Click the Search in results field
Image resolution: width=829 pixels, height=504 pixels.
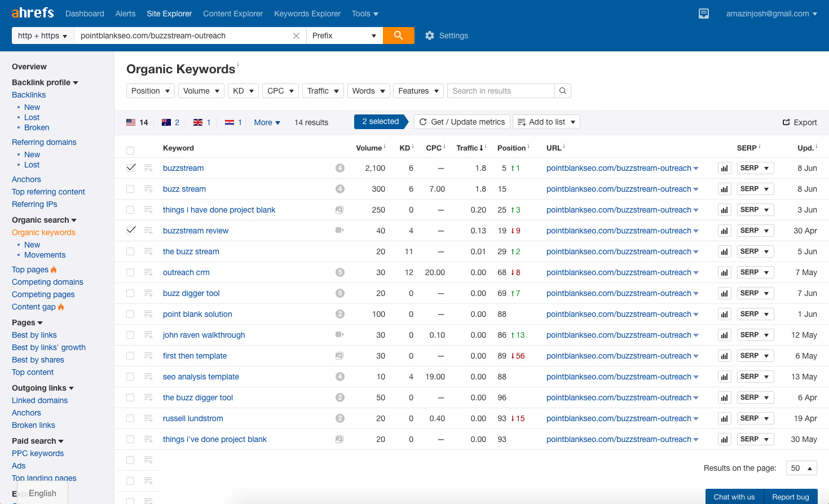point(501,91)
